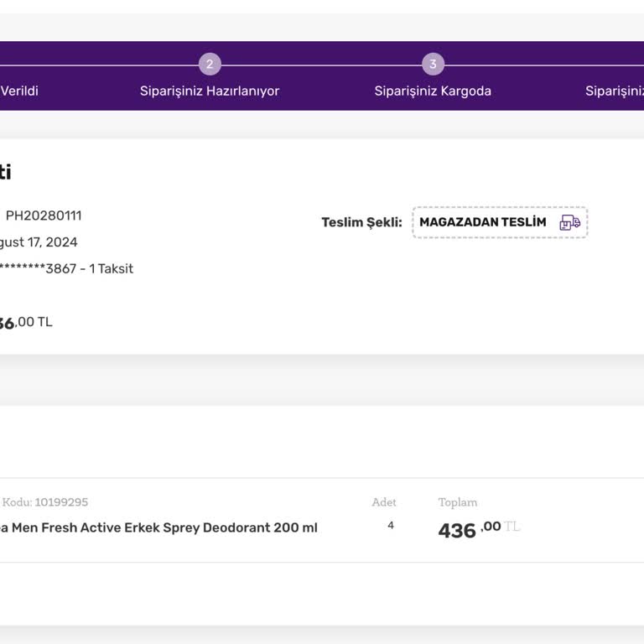Select the Siparişiniz Kargoda step
The height and width of the screenshot is (644, 644).
433,91
